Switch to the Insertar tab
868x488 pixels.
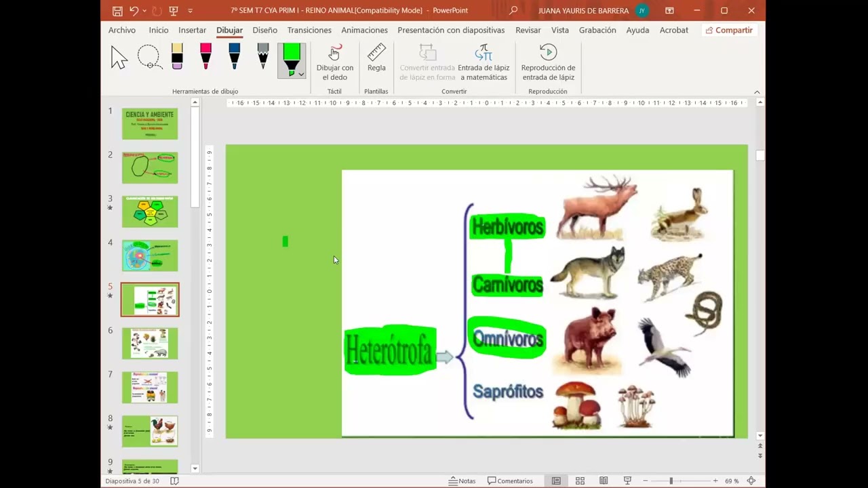pos(193,30)
